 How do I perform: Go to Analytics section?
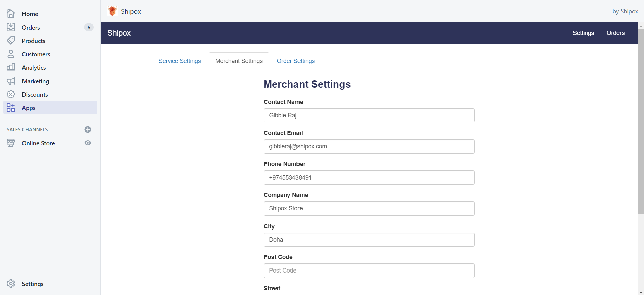(x=34, y=67)
